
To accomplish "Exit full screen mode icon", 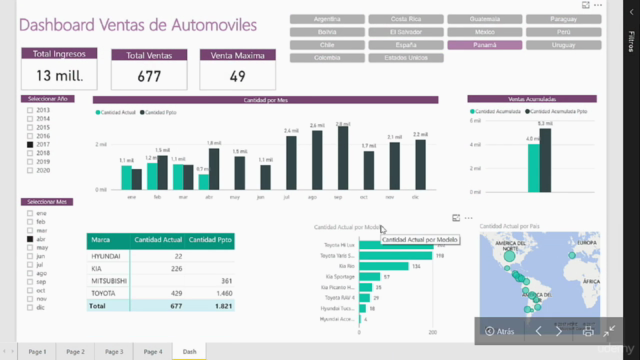I will [609, 331].
